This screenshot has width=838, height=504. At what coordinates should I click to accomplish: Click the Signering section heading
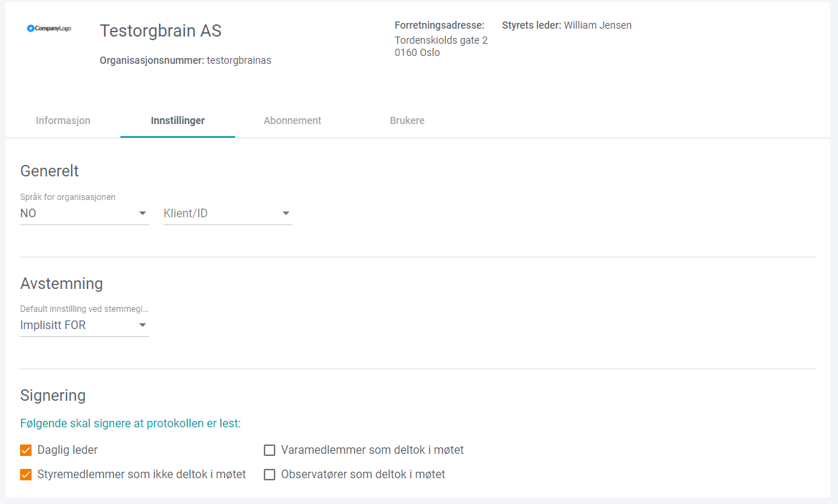pyautogui.click(x=53, y=395)
